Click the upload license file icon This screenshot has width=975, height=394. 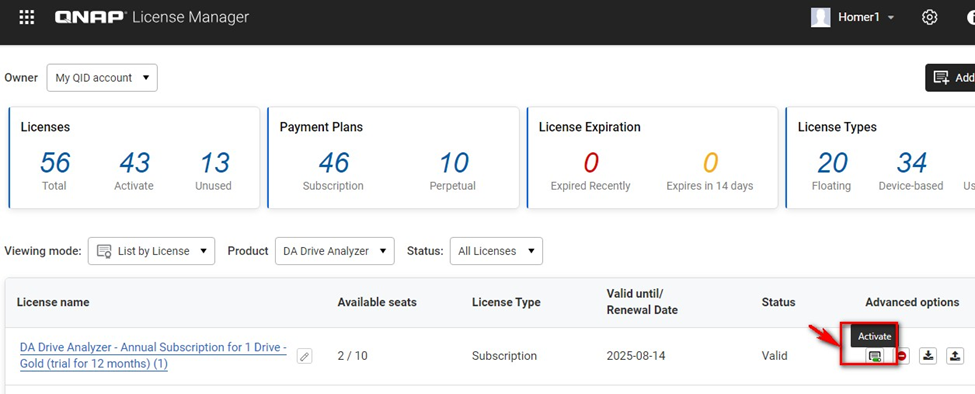[x=955, y=356]
